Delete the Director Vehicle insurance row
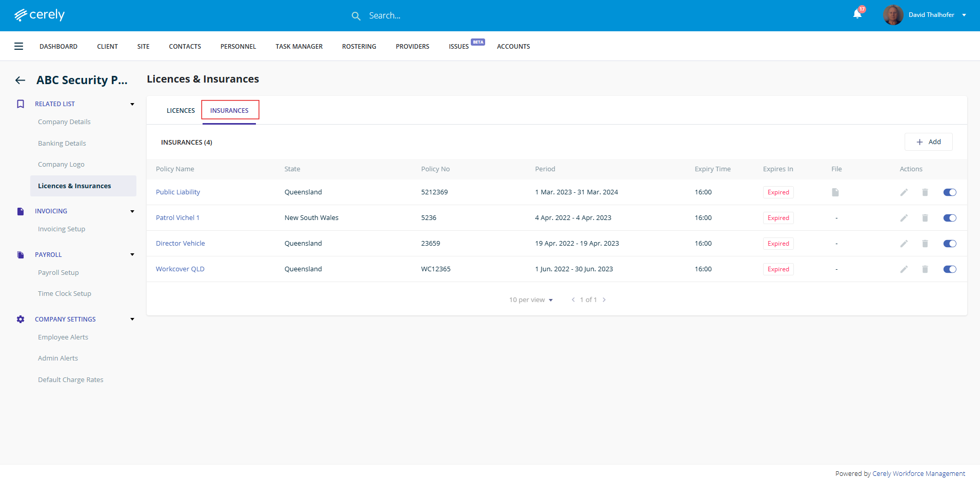 tap(925, 244)
